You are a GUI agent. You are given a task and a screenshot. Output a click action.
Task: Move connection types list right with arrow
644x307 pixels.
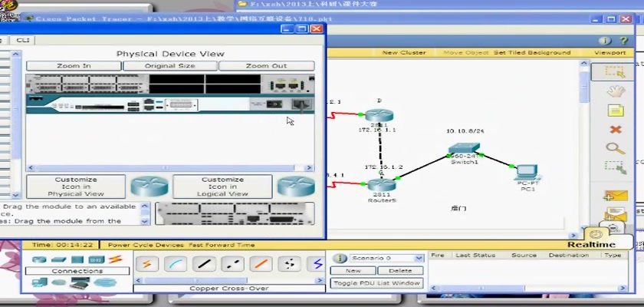click(x=320, y=280)
